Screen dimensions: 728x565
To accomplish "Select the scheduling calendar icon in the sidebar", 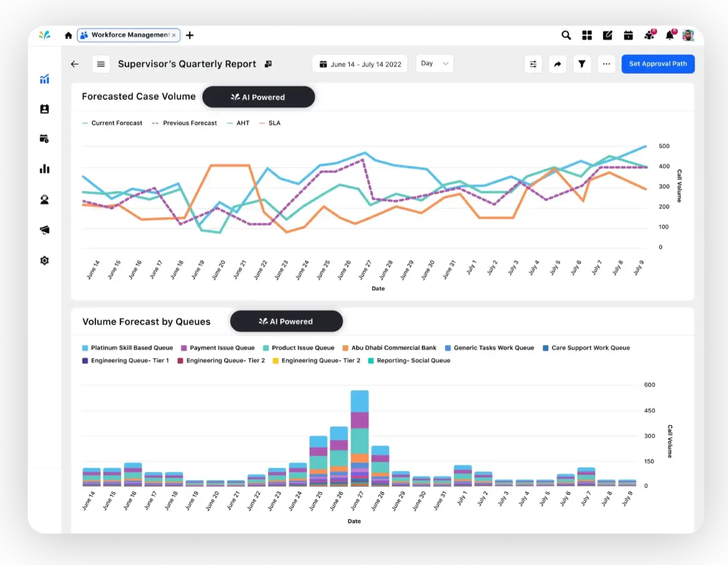I will (45, 138).
